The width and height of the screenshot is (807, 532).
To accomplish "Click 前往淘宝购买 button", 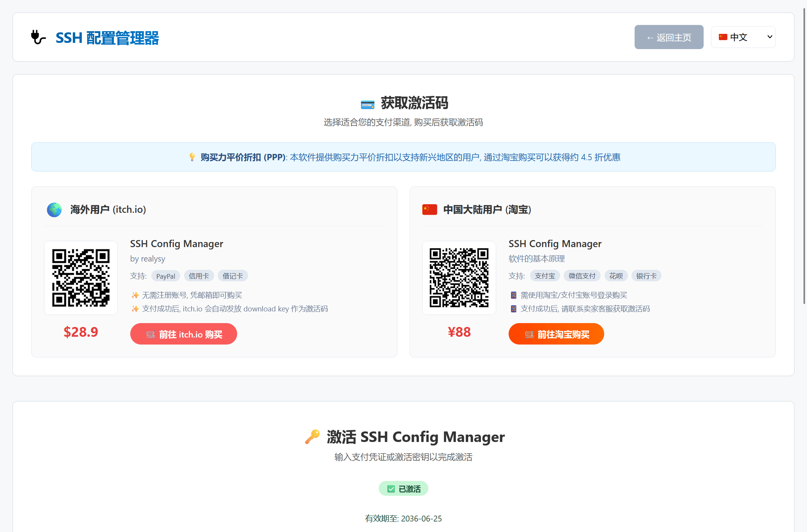I will 556,334.
